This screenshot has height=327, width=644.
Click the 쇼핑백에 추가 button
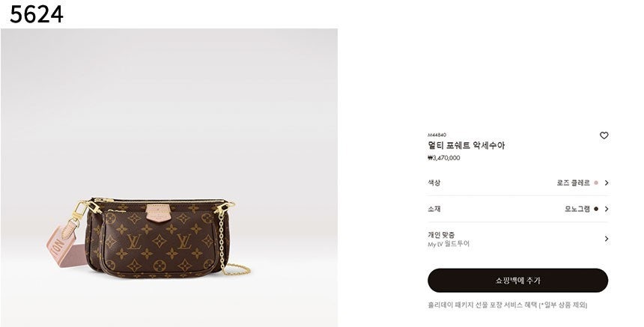[x=517, y=281]
